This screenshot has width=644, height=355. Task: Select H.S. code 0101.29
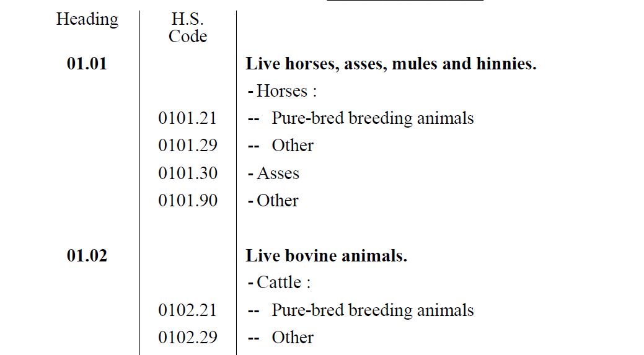point(188,145)
